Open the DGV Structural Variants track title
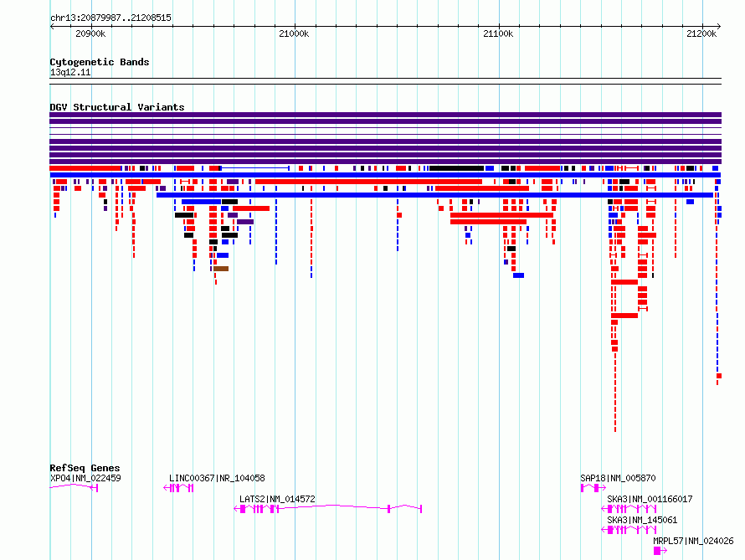This screenshot has height=560, width=745. point(117,107)
